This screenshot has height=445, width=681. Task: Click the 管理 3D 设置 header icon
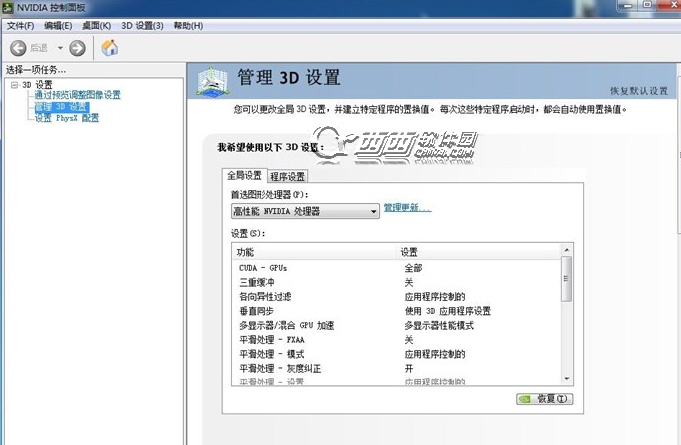click(212, 81)
